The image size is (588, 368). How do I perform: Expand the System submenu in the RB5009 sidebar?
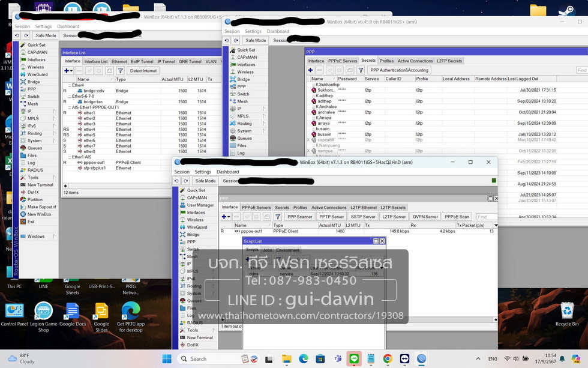[54, 140]
